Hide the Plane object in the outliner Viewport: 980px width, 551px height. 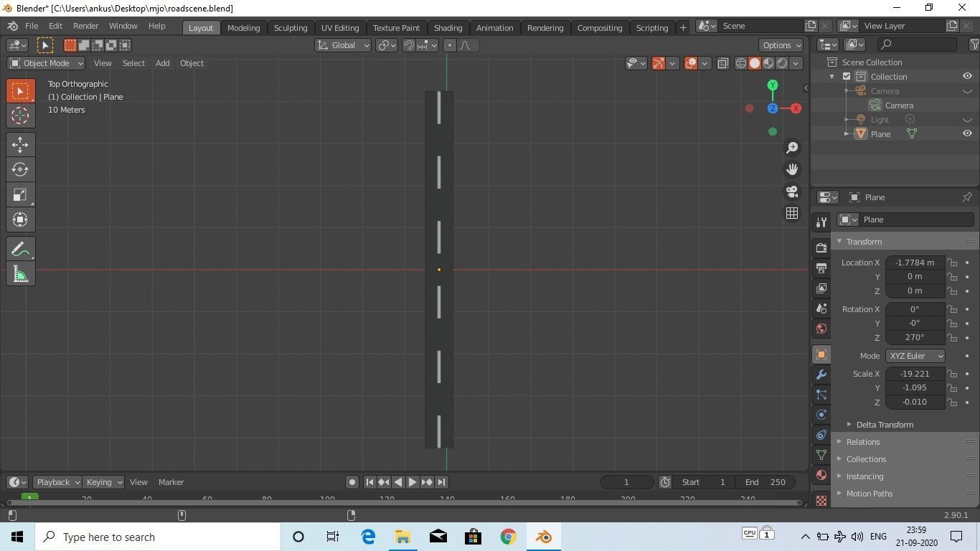966,133
